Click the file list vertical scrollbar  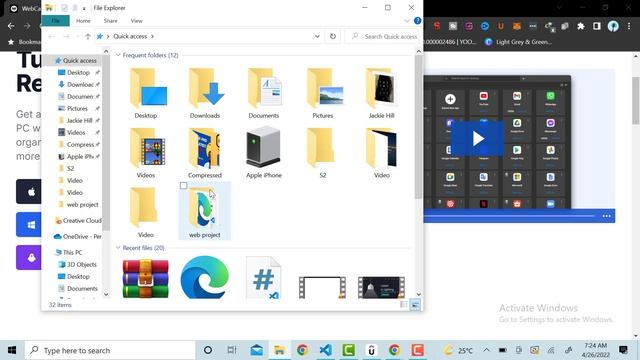418,127
